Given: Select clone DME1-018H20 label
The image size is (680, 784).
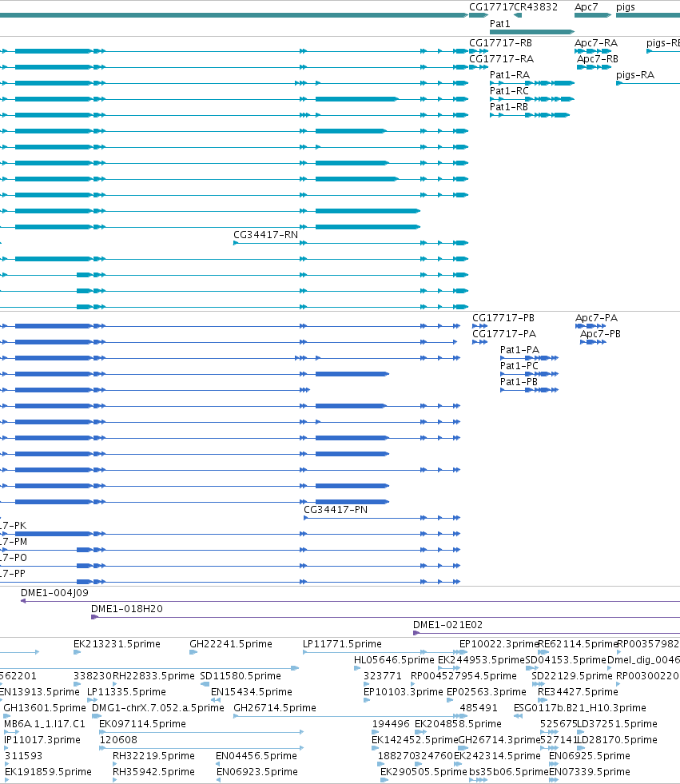Looking at the screenshot, I should click(126, 609).
